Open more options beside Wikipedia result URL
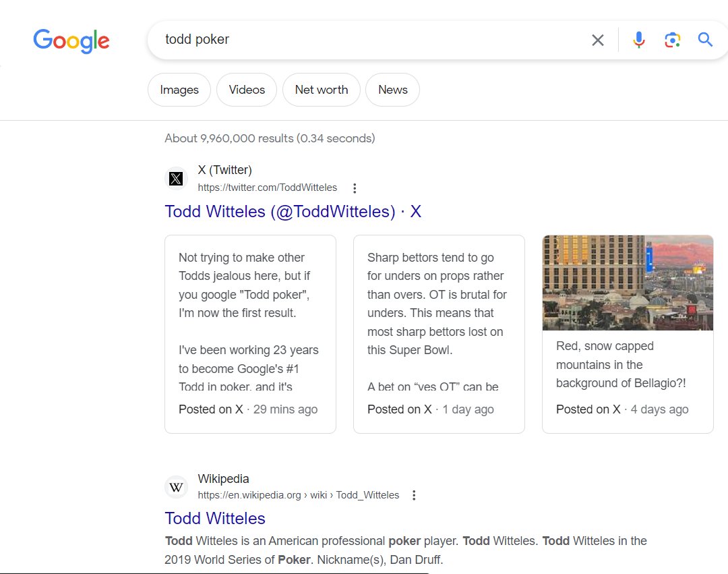This screenshot has height=574, width=728. tap(414, 495)
